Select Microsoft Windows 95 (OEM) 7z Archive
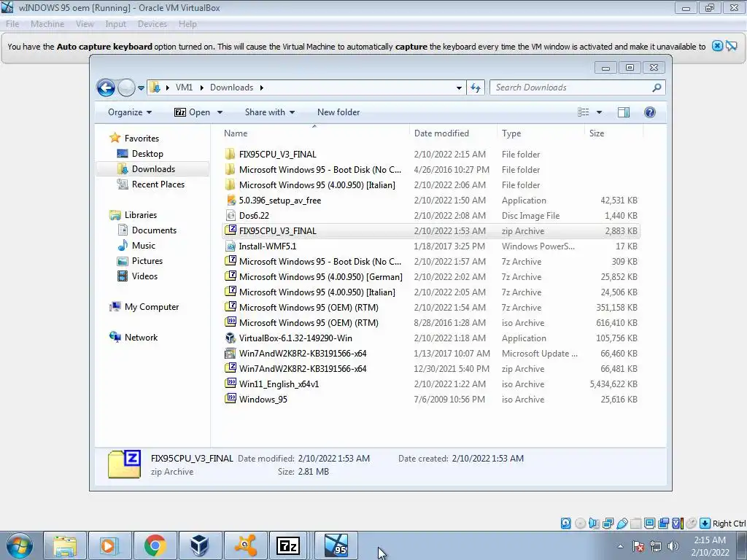 click(x=309, y=308)
